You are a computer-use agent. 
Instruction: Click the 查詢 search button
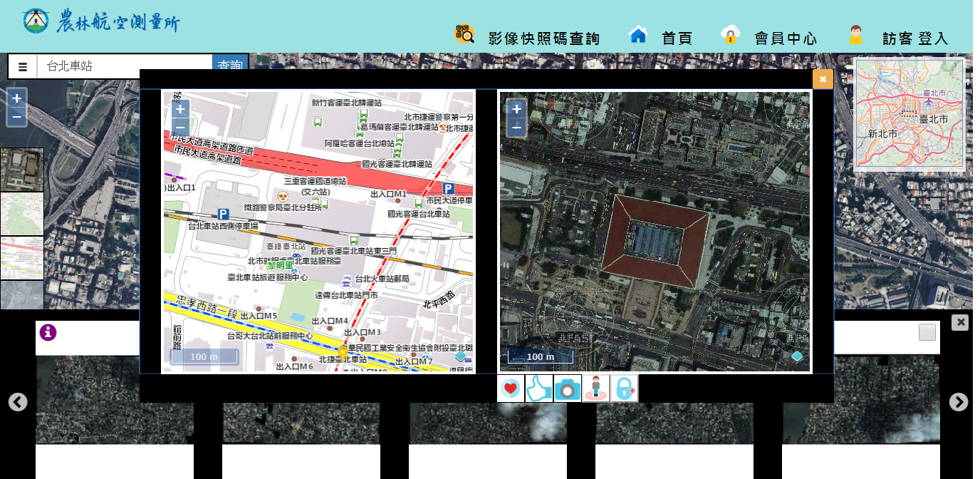pos(229,66)
